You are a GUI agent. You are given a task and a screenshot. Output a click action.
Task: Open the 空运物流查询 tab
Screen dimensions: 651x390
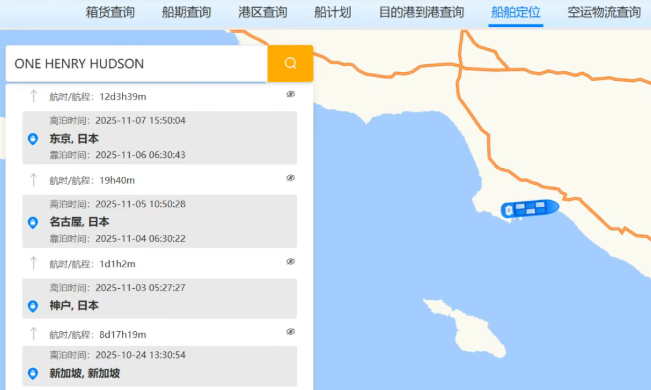pos(604,12)
